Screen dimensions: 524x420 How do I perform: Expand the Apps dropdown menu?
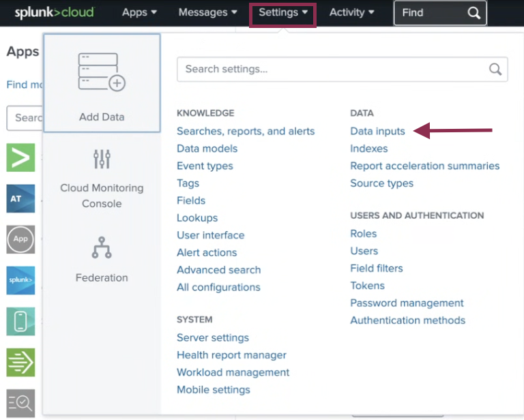click(x=139, y=12)
